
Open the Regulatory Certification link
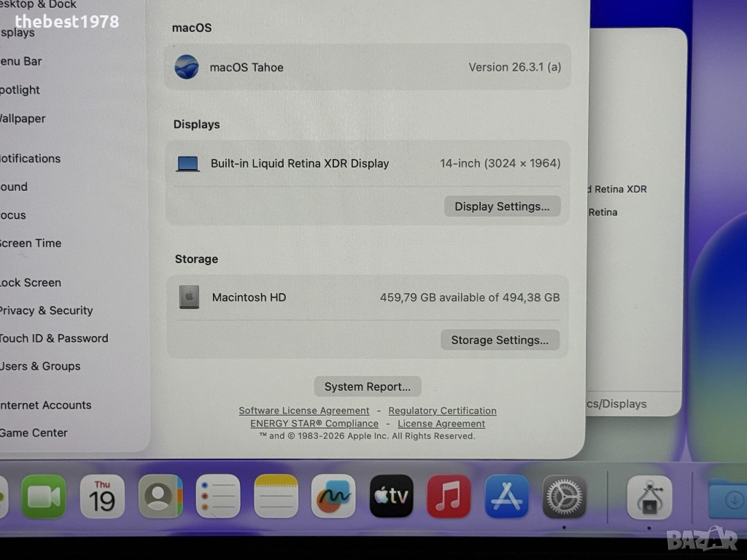point(442,411)
